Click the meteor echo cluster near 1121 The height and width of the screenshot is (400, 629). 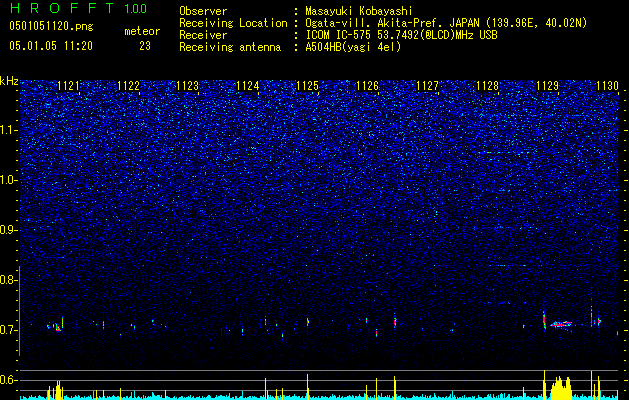tap(56, 325)
